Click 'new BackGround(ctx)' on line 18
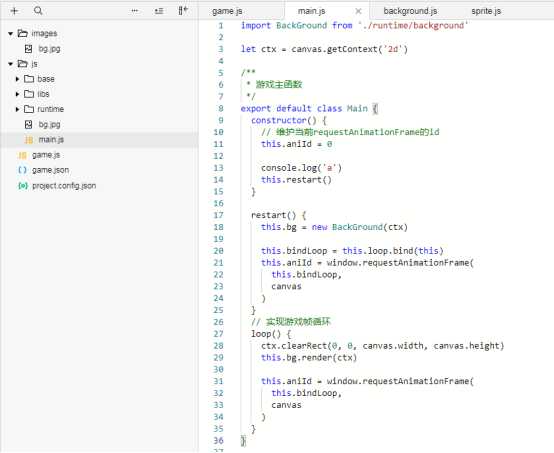Viewport: 554px width, 453px height. (360, 227)
